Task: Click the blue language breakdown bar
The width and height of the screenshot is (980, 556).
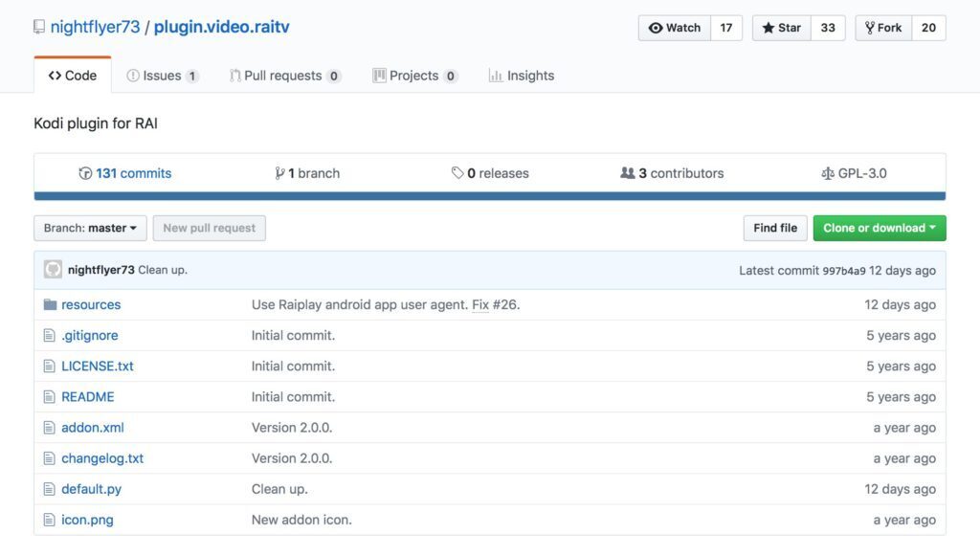Action: pos(489,196)
